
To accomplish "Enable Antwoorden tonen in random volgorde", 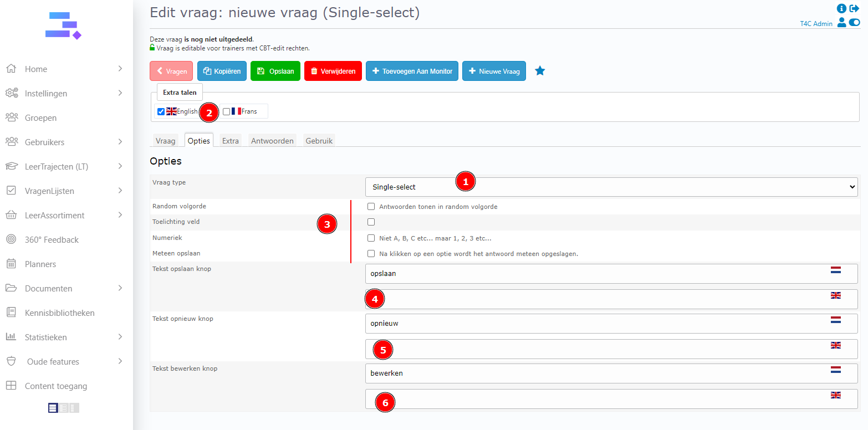I will click(371, 207).
